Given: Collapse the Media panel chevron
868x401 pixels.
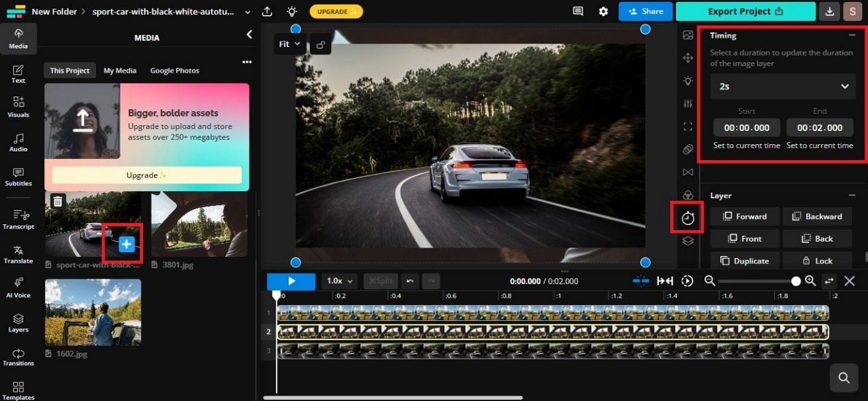Looking at the screenshot, I should (249, 34).
